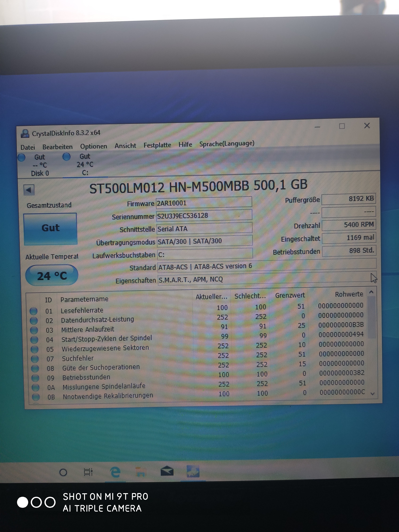This screenshot has width=399, height=532.
Task: Click status circle of Lesefehlerrate row
Action: 33,311
